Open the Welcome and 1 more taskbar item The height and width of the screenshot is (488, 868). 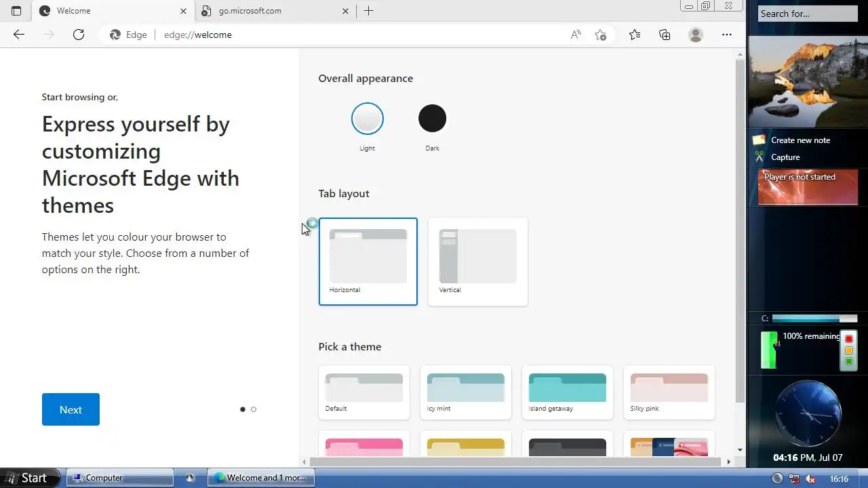click(x=260, y=478)
